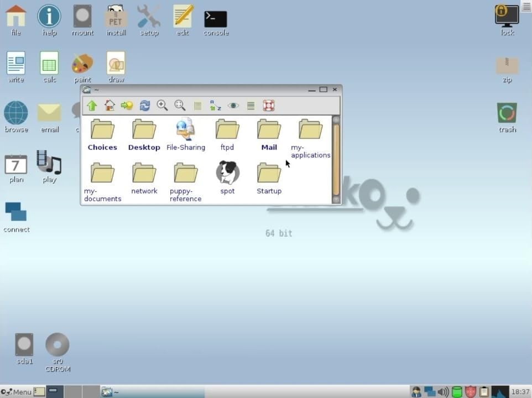Go to home directory via house toolbar icon
532x398 pixels.
click(x=109, y=106)
